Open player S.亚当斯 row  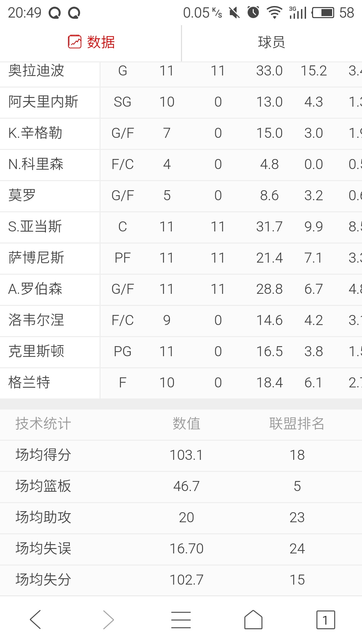(181, 227)
